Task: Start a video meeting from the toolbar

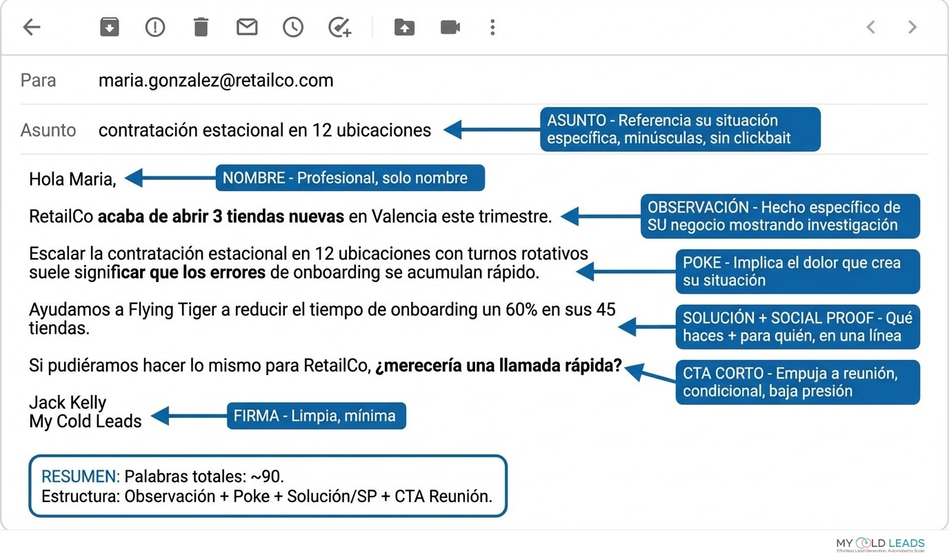Action: click(450, 27)
